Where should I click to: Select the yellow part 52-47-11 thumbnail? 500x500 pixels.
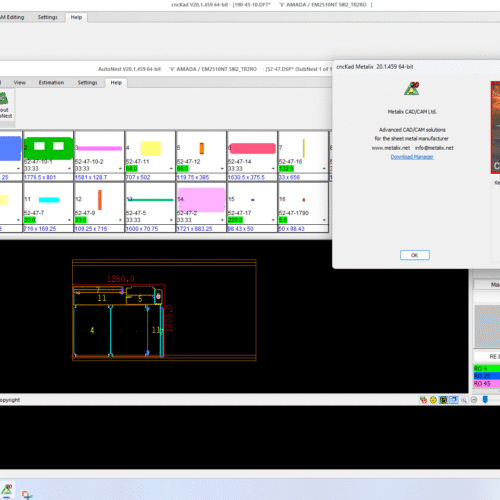[x=151, y=148]
